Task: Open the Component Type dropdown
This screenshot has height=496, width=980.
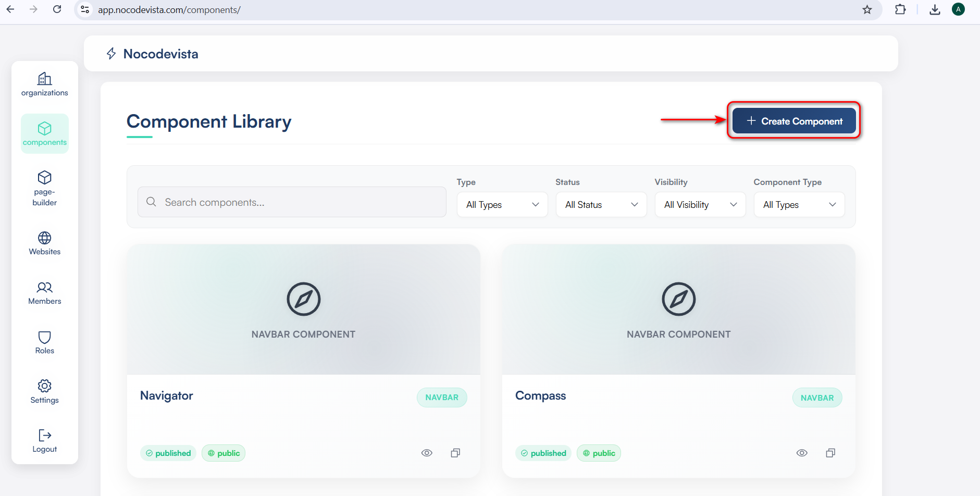Action: 799,205
